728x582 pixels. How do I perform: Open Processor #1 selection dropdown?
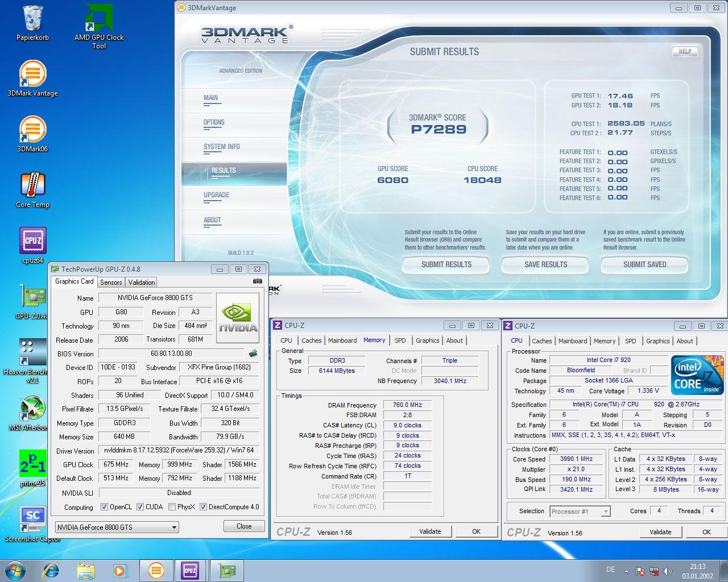580,512
